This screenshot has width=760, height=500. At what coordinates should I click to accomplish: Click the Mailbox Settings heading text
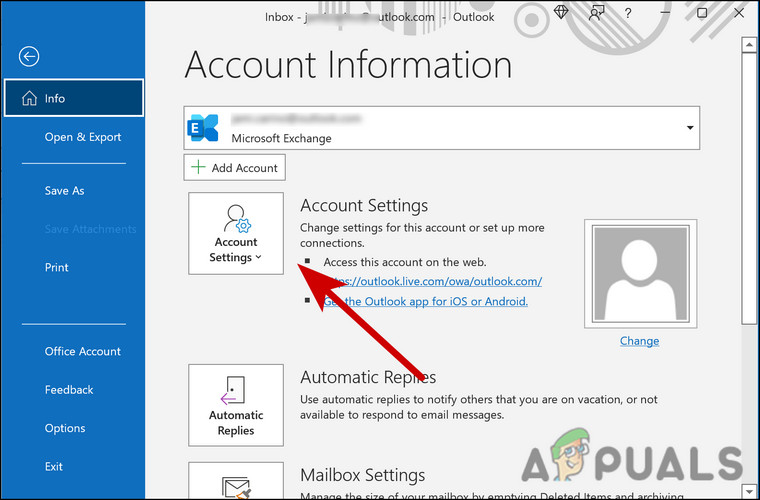click(363, 475)
